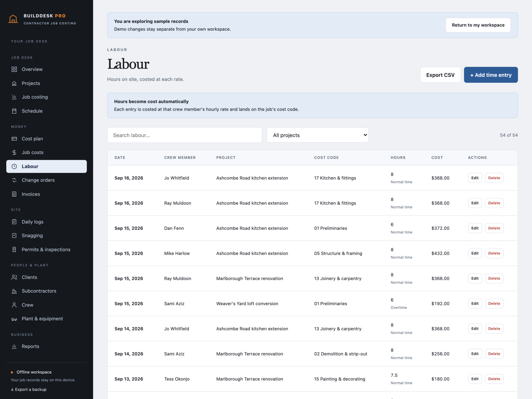Click the Invoices document icon
The width and height of the screenshot is (532, 399).
pyautogui.click(x=14, y=194)
